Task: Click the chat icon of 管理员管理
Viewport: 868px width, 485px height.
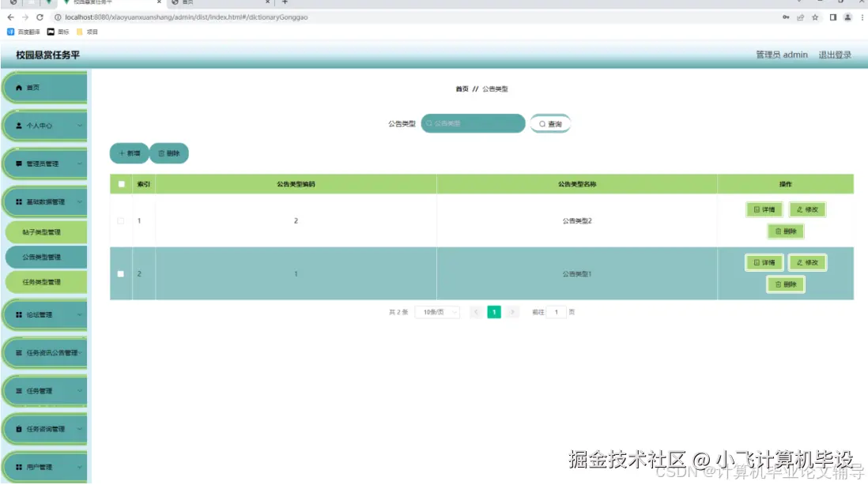Action: coord(19,164)
